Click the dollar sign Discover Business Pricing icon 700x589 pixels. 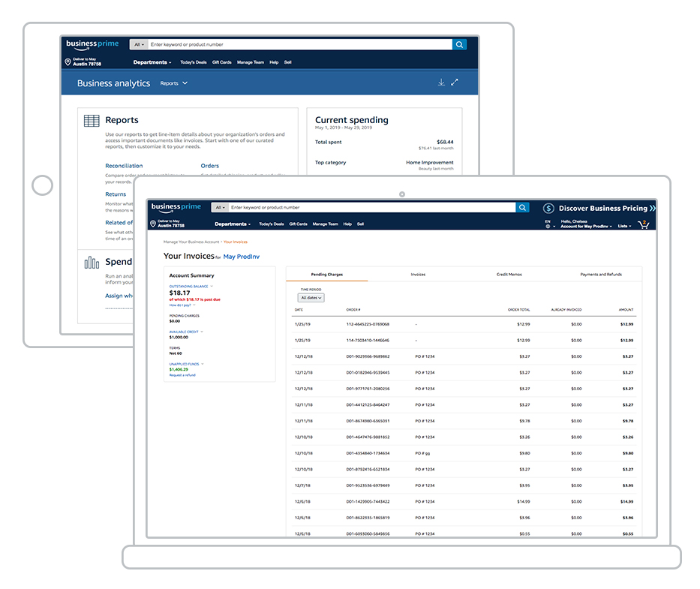click(548, 209)
